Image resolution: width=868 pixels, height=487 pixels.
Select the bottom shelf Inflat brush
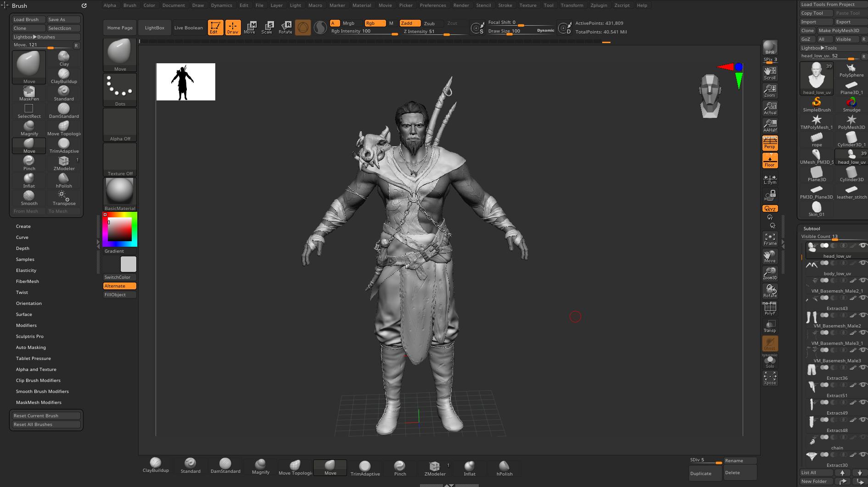click(x=469, y=468)
